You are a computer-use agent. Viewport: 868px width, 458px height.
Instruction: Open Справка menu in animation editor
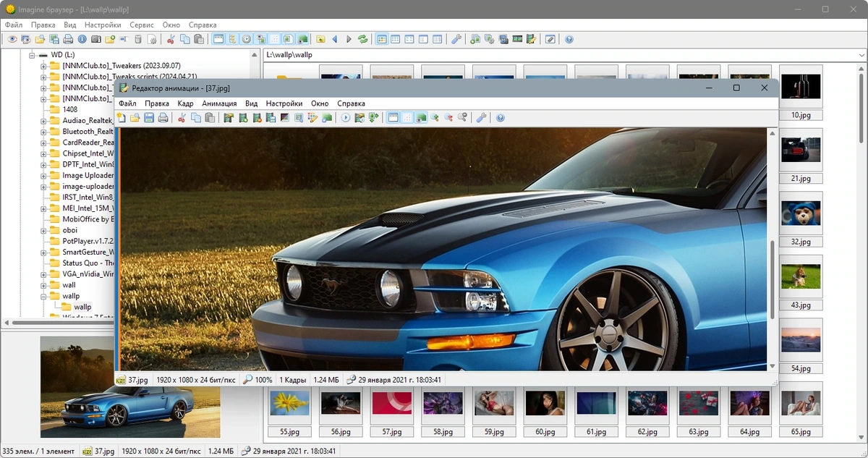(x=351, y=103)
